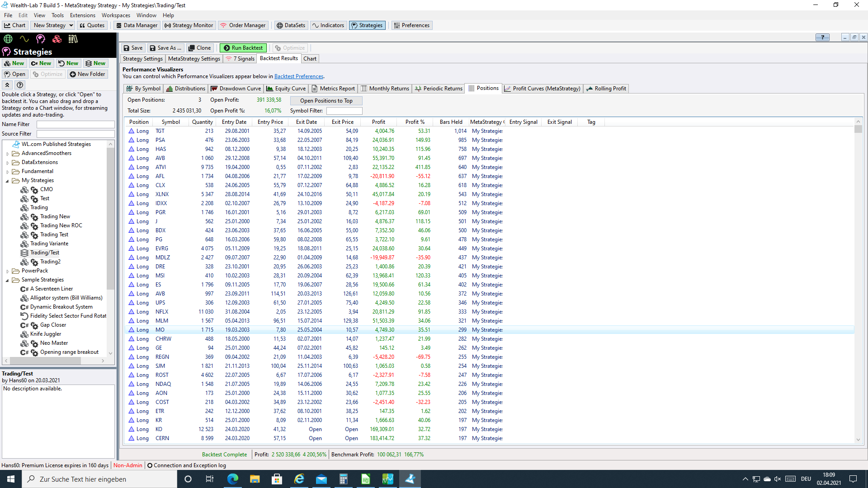Viewport: 868px width, 488px height.
Task: Clone the current strategy
Action: tap(199, 48)
